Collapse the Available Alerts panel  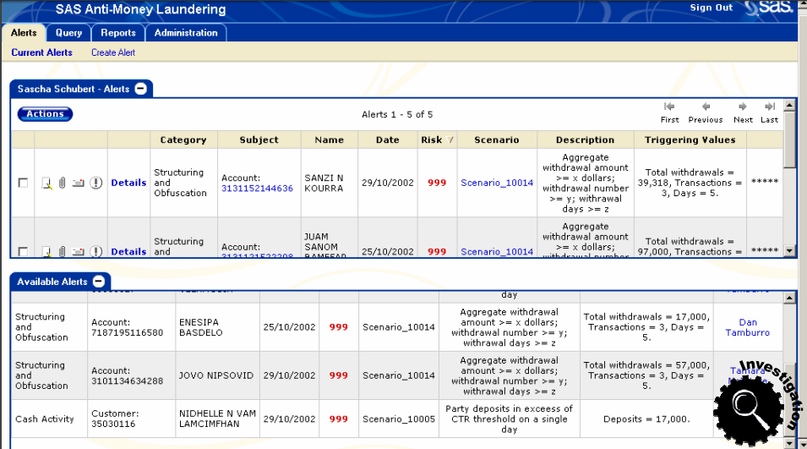pyautogui.click(x=99, y=282)
